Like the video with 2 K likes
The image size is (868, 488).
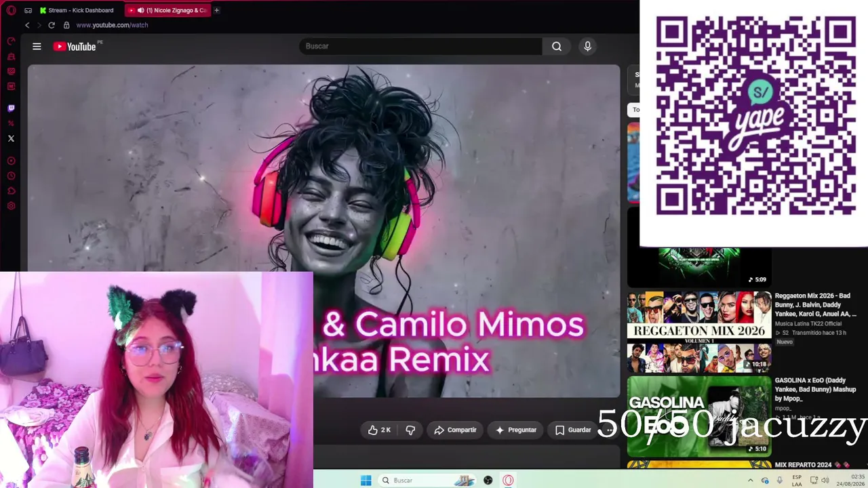tap(379, 430)
